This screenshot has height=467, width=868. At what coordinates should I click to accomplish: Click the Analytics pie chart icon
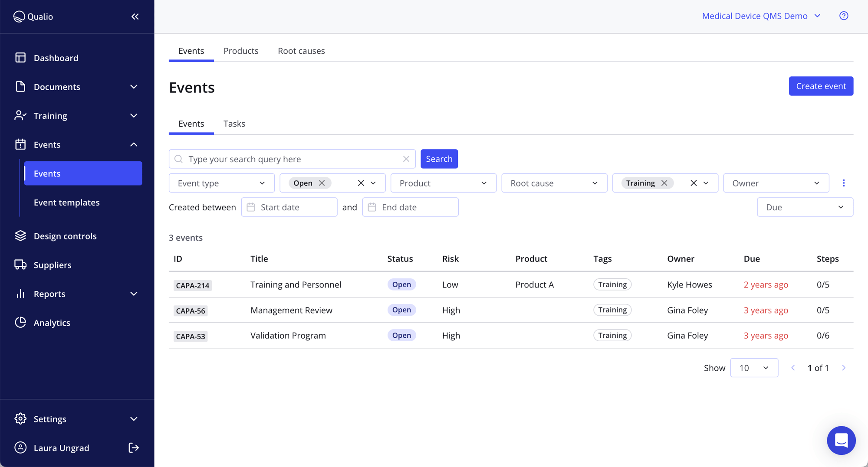click(20, 322)
